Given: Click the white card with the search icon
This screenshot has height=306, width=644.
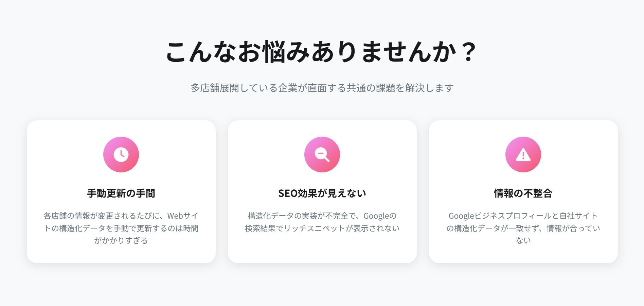Looking at the screenshot, I should pyautogui.click(x=322, y=192).
